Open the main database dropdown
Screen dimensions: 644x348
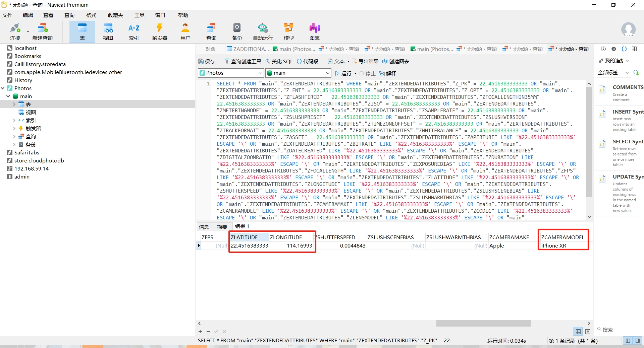[x=299, y=73]
